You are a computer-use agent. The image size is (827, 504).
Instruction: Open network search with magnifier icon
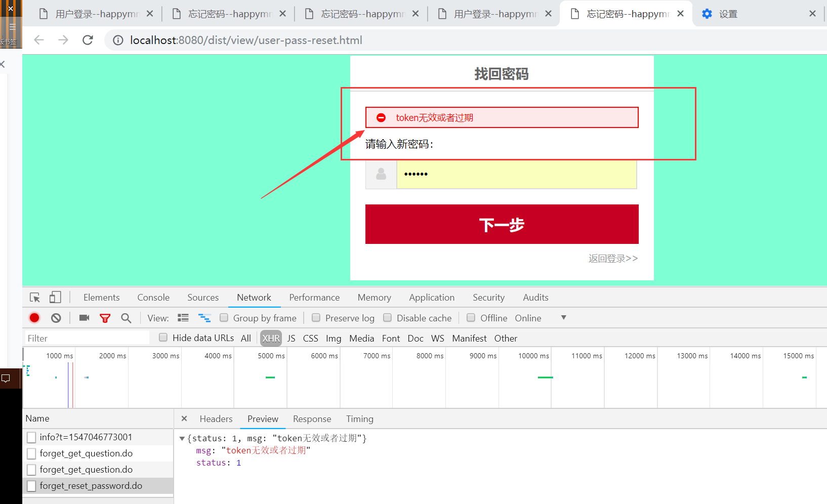point(126,318)
